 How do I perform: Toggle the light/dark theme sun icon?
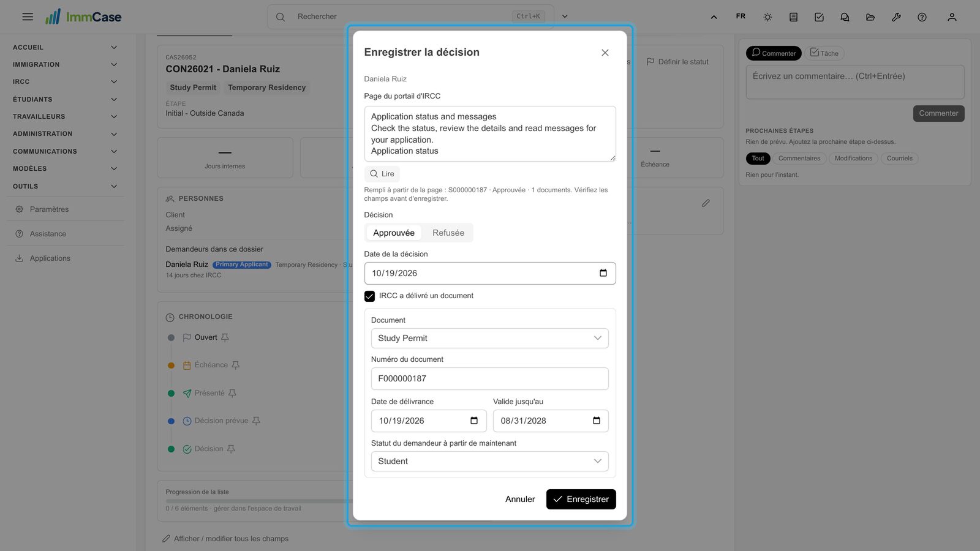click(x=767, y=17)
